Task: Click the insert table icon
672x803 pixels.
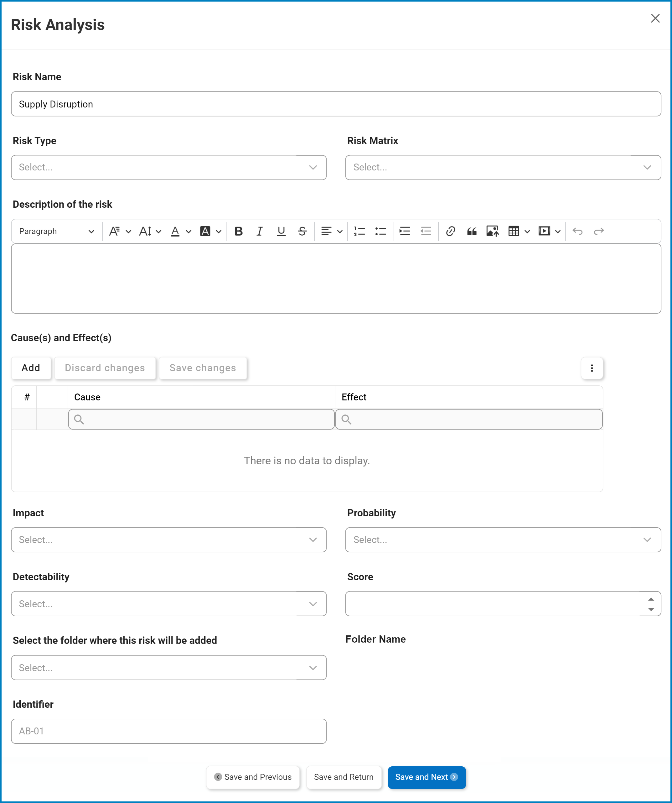Action: coord(514,231)
